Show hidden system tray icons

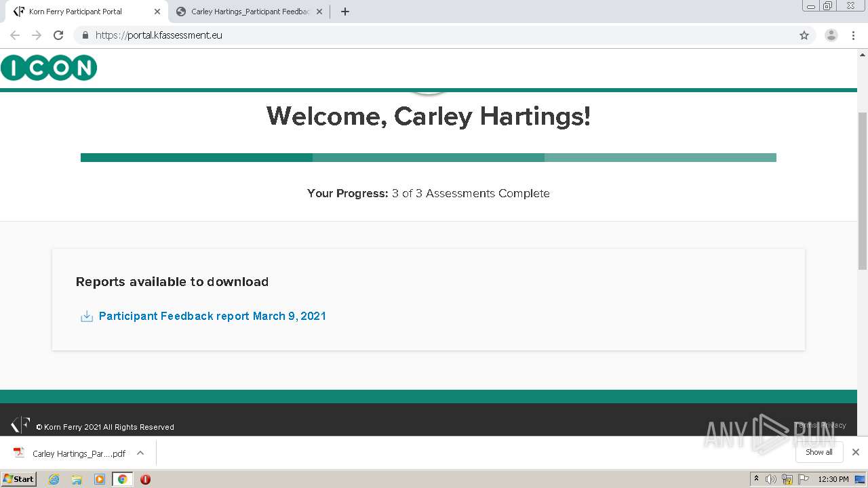click(757, 479)
